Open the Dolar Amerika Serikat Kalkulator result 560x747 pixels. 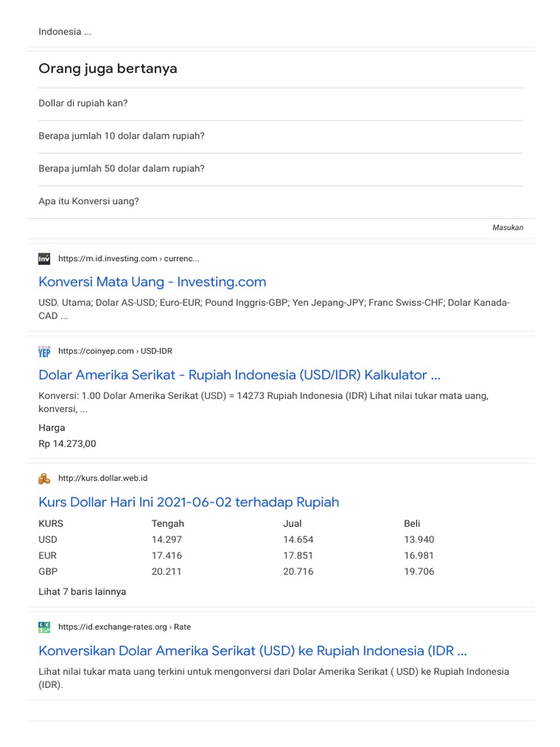tap(239, 375)
